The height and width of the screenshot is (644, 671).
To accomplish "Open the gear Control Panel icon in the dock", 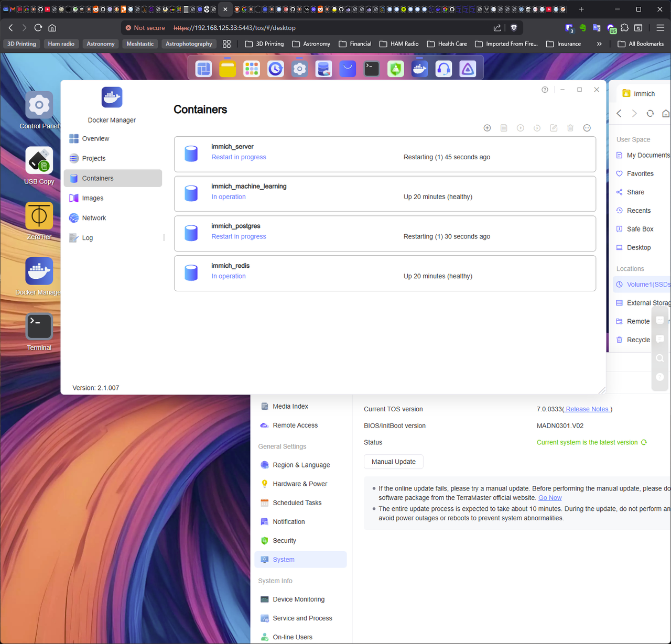I will tap(300, 69).
